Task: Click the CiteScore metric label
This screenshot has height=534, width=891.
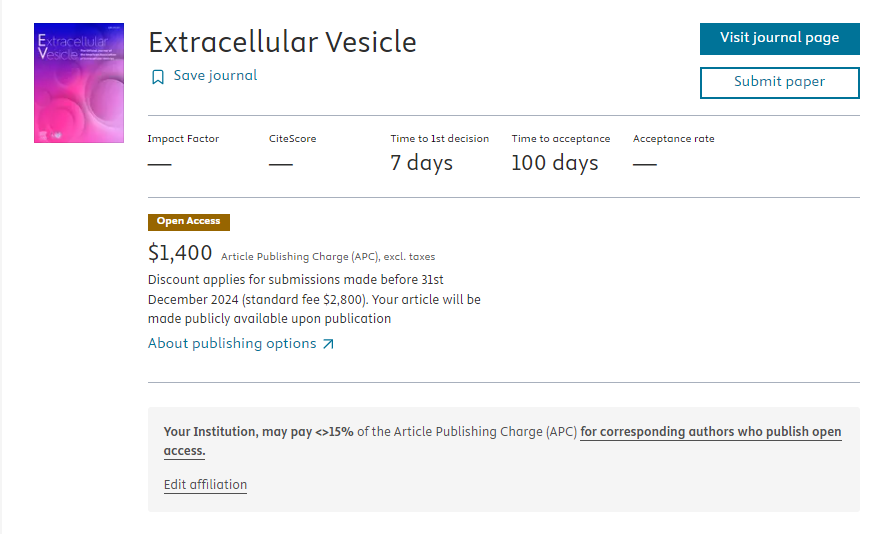Action: coord(293,139)
